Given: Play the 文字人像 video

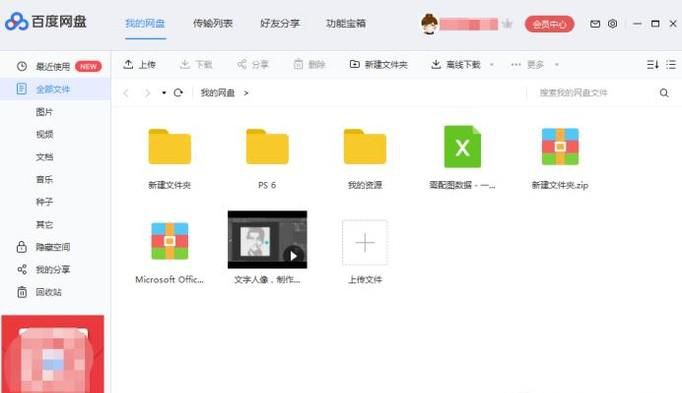Looking at the screenshot, I should 293,256.
